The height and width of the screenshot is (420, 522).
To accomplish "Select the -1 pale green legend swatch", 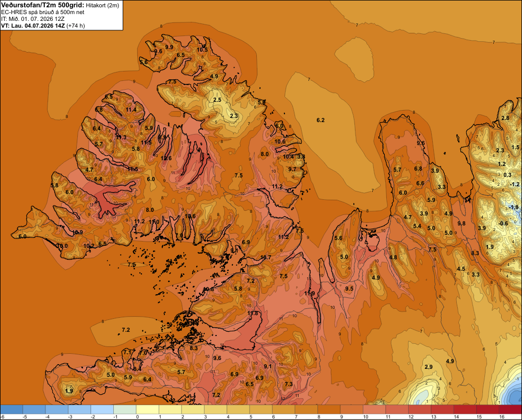I will pyautogui.click(x=125, y=410).
